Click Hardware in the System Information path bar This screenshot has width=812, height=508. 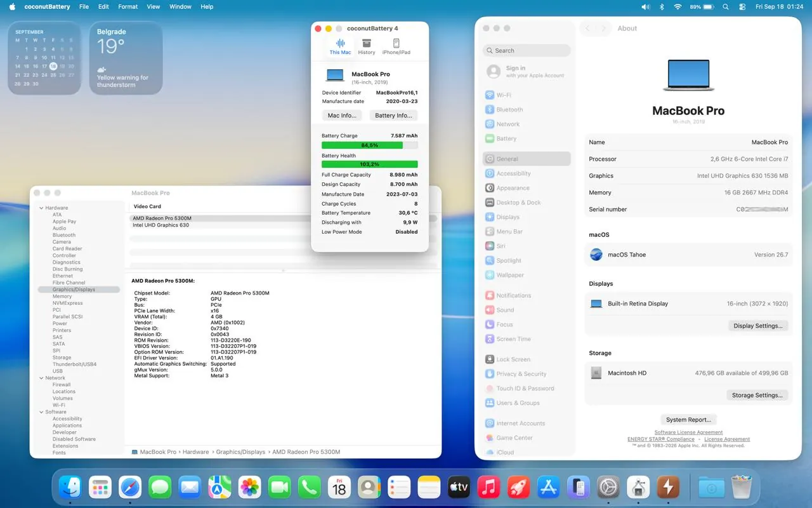point(195,452)
